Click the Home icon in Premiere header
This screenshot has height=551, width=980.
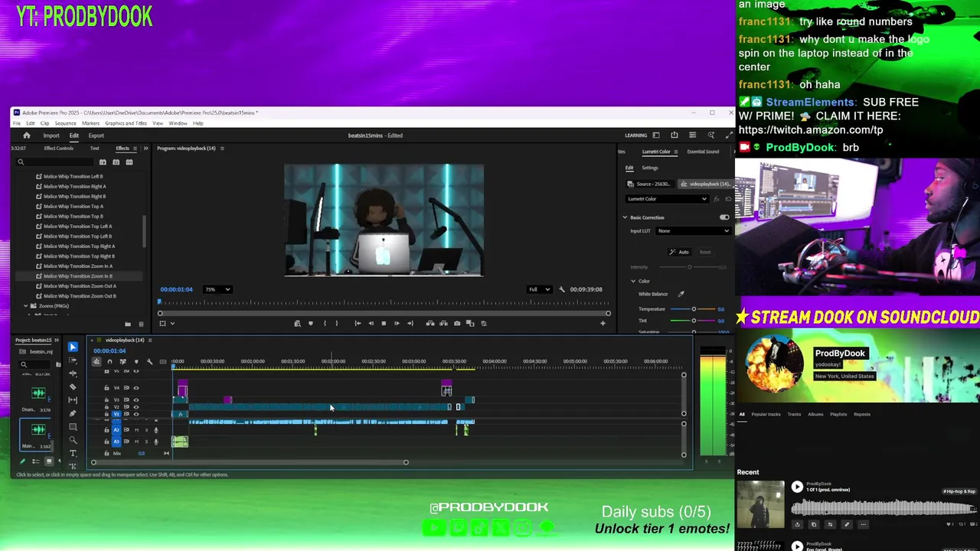26,135
